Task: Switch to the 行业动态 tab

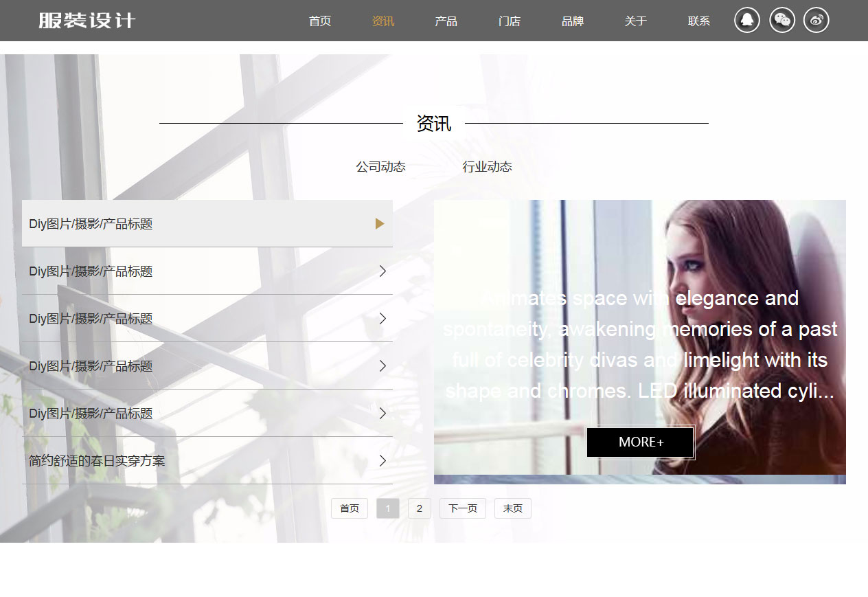Action: point(487,167)
